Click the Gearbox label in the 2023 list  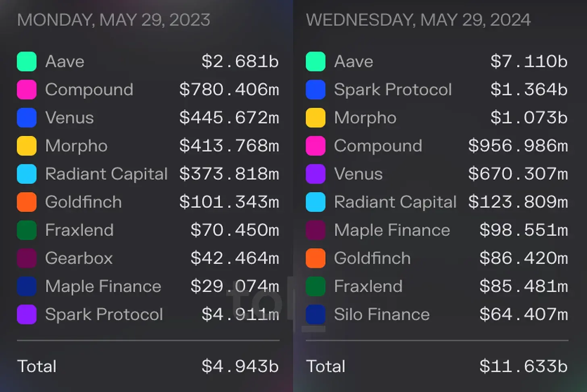(x=79, y=258)
